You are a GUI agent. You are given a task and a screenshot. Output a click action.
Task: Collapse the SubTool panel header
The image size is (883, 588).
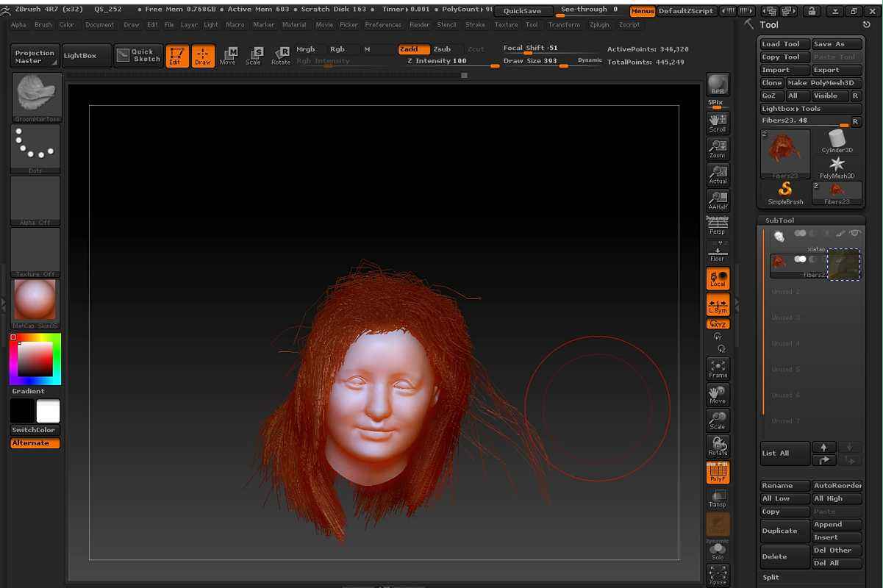pos(779,220)
